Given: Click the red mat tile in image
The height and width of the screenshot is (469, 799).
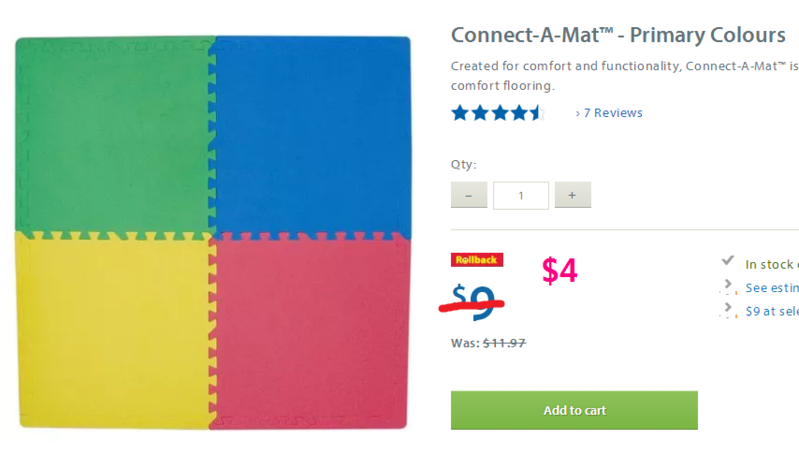Looking at the screenshot, I should pos(312,330).
